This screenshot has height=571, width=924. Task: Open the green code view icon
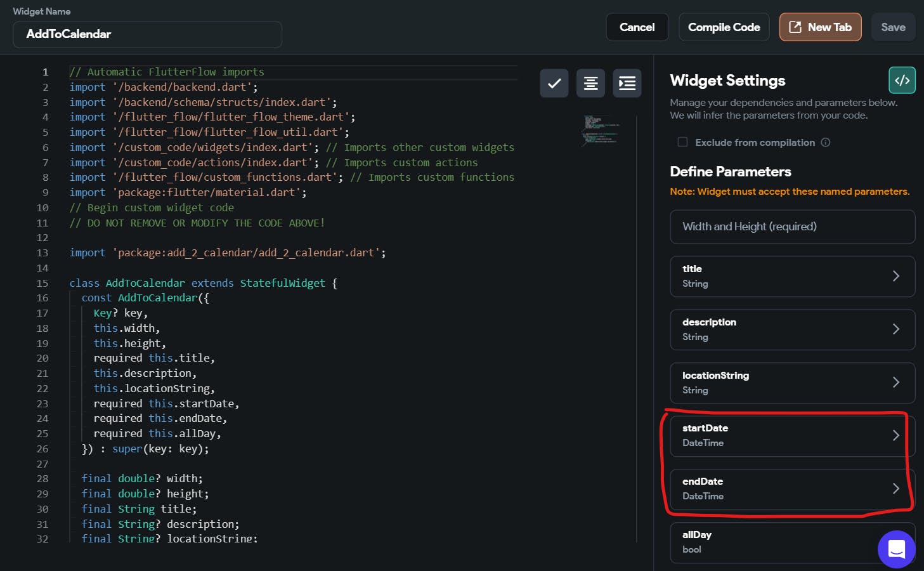902,81
